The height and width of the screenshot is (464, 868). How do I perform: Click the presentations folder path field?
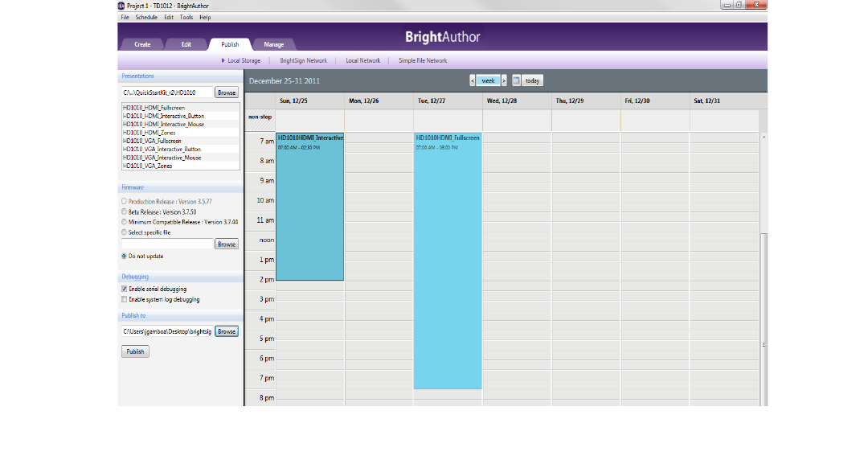tap(167, 92)
